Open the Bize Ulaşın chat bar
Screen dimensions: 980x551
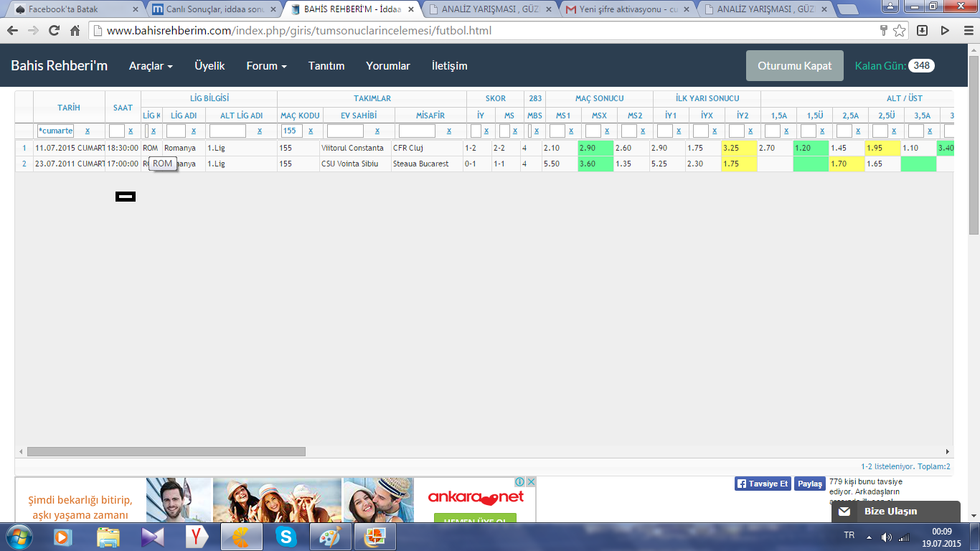click(x=896, y=512)
